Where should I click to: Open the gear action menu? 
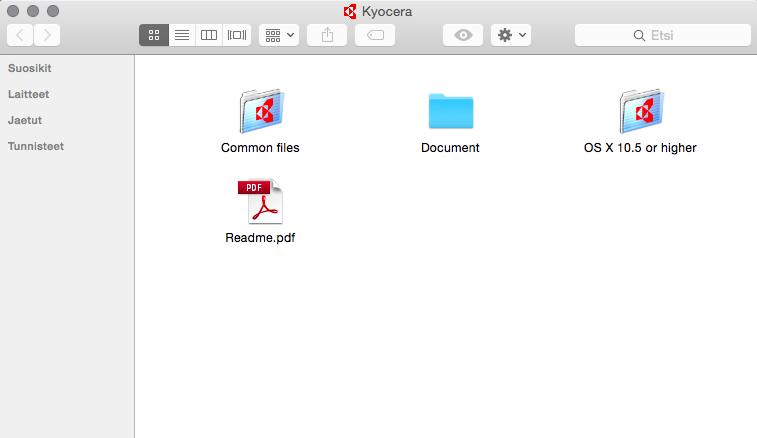click(511, 35)
